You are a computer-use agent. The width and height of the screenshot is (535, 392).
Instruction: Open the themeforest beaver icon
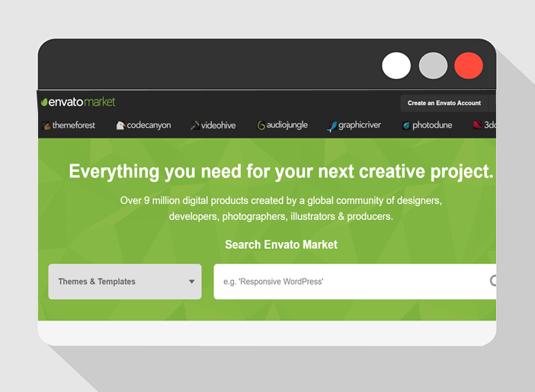pos(46,126)
